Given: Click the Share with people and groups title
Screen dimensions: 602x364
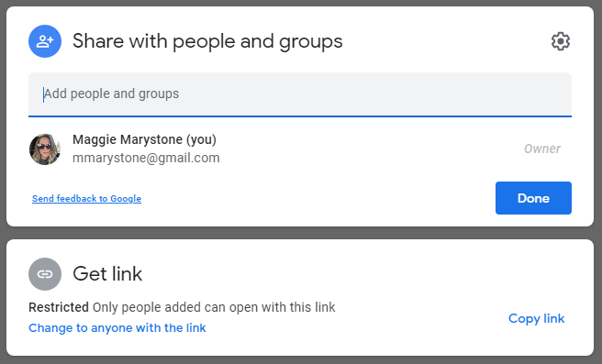Looking at the screenshot, I should point(207,41).
